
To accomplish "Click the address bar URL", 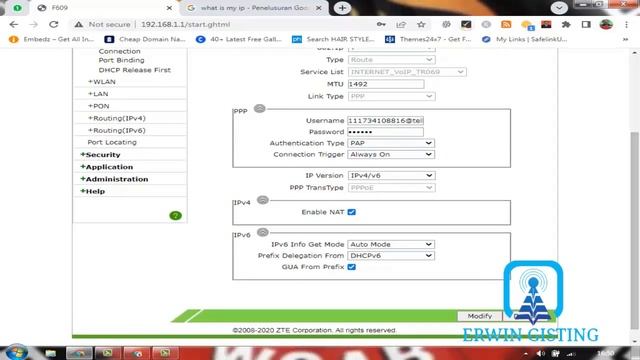I will [x=186, y=24].
